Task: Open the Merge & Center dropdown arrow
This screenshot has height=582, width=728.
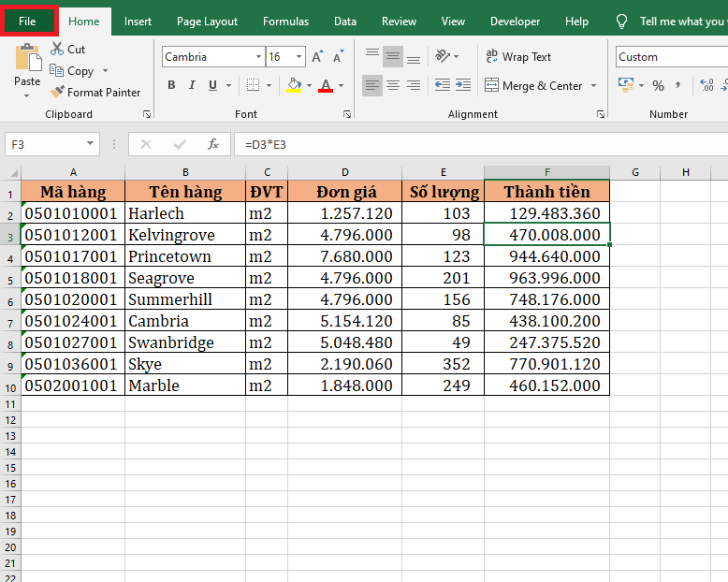Action: pos(592,86)
